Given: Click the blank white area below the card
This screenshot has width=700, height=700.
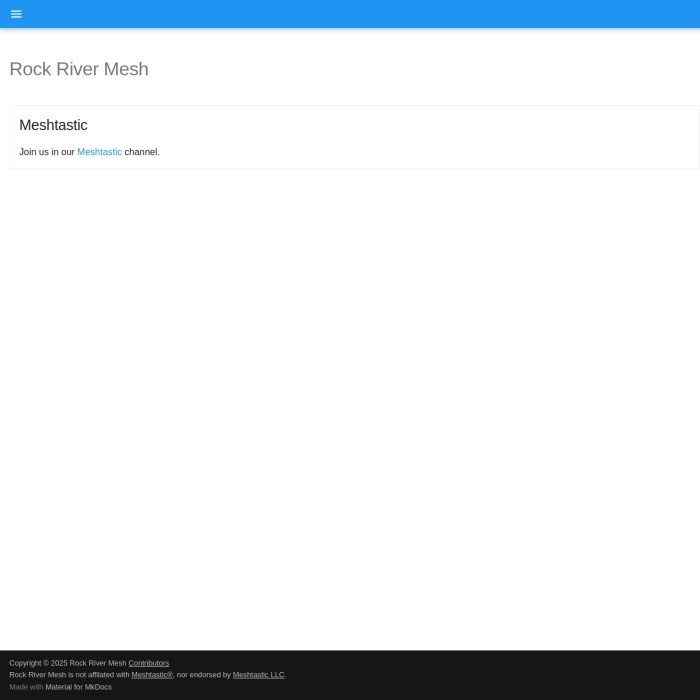Looking at the screenshot, I should tap(350, 400).
